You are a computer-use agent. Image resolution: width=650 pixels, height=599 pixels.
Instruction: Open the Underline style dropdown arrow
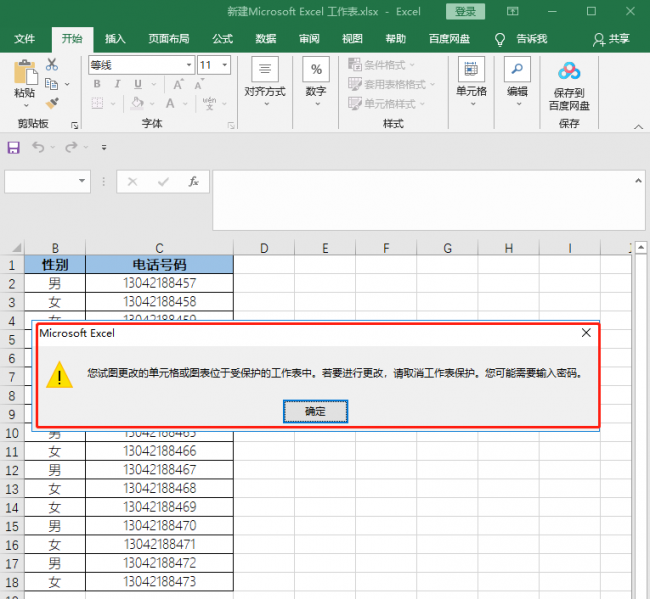tap(154, 85)
